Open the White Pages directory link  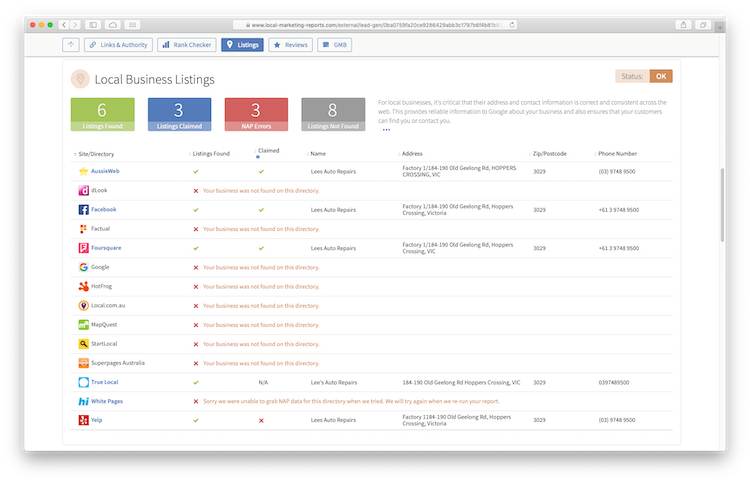click(107, 401)
